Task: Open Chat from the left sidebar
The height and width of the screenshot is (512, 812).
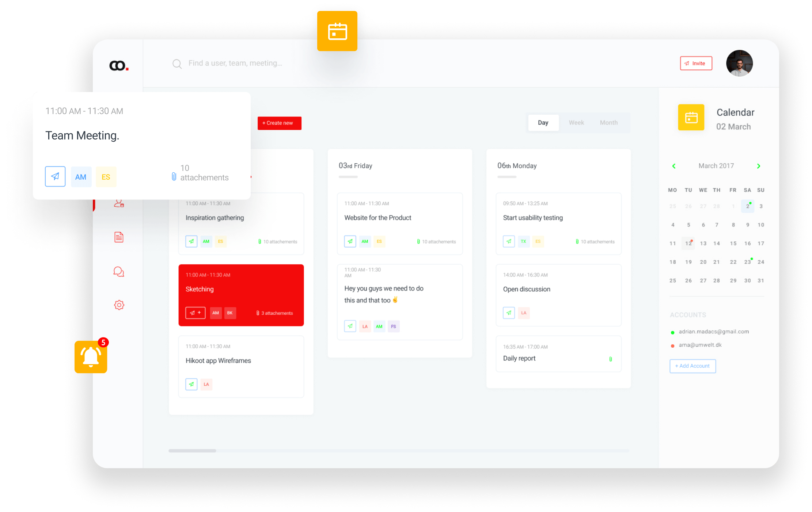Action: 119,271
